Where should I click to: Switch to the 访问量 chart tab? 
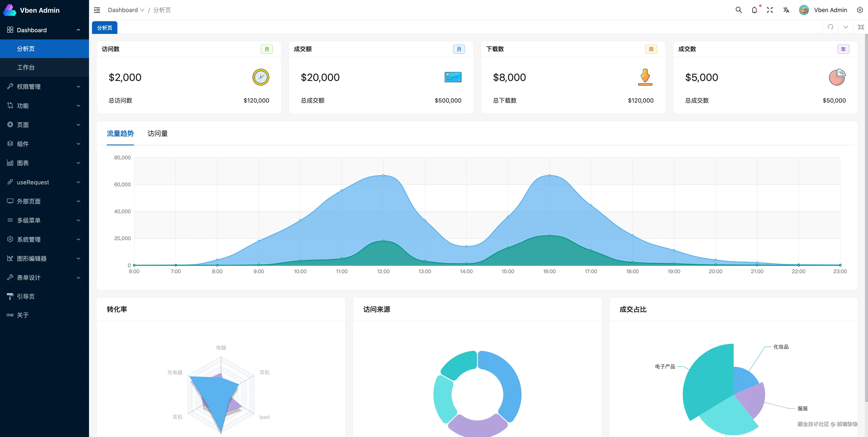click(x=157, y=134)
